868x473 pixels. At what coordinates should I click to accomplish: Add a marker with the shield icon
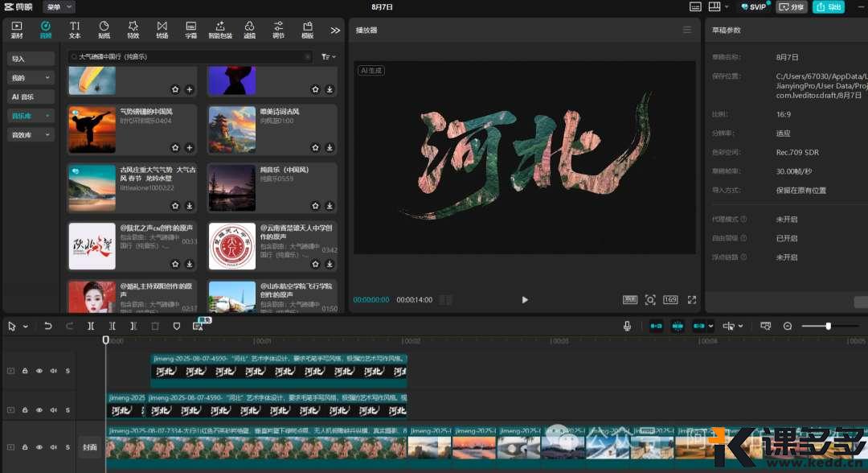pyautogui.click(x=177, y=327)
